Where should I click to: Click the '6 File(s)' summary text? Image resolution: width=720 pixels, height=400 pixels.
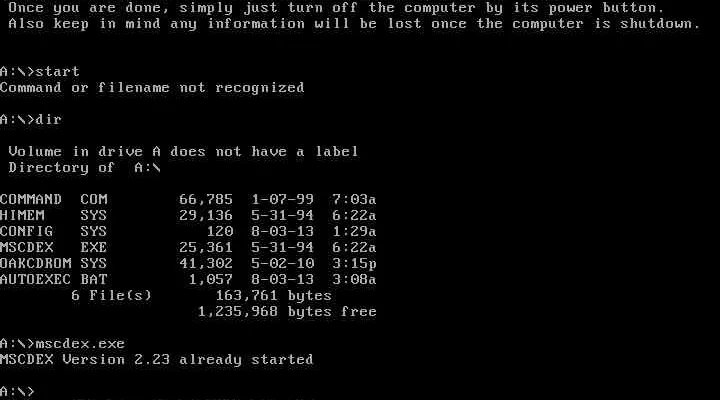pos(111,296)
